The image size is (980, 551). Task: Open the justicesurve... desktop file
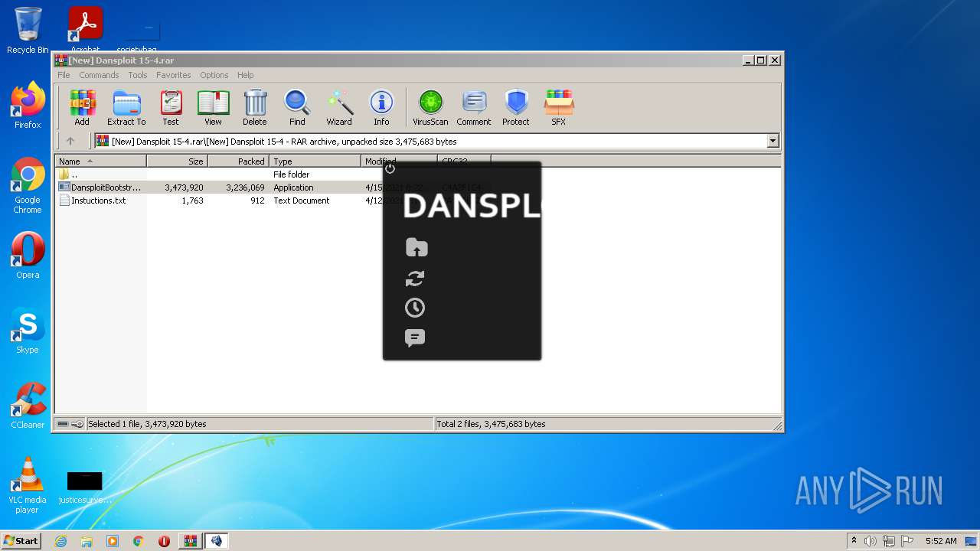(x=84, y=487)
